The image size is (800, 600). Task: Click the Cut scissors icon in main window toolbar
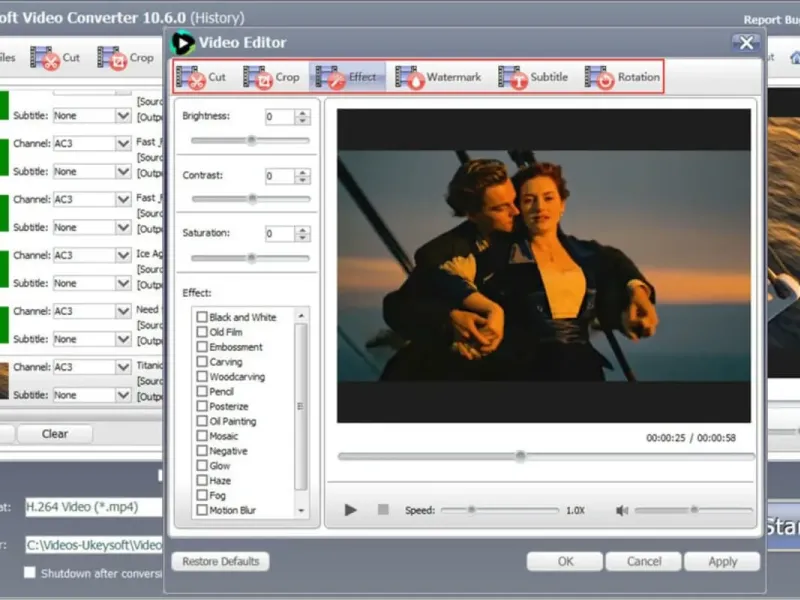[x=44, y=58]
